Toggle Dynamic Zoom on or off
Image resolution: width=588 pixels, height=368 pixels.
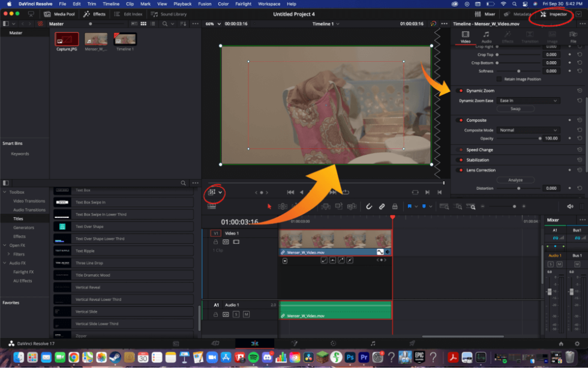(x=458, y=91)
